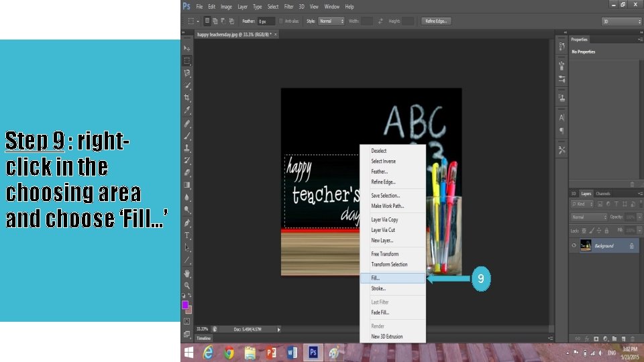This screenshot has width=644, height=362.
Task: Click the Refine Edge... button
Action: (436, 21)
